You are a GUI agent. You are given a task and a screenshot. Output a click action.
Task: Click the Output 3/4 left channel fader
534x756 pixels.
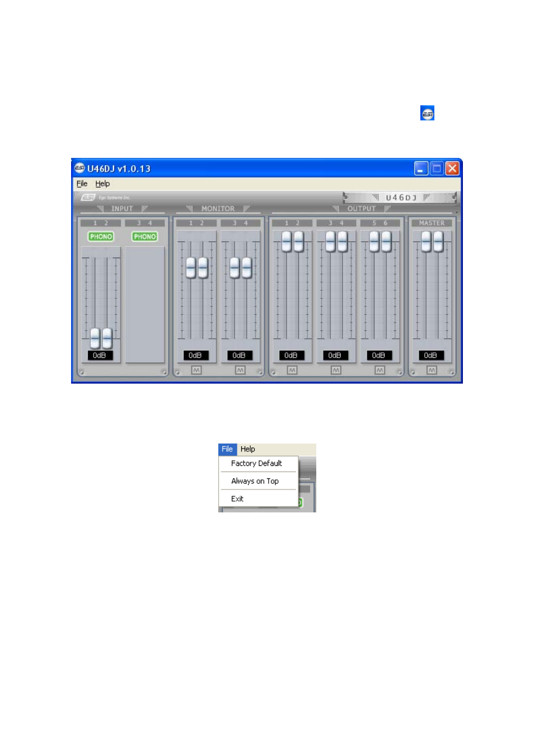pos(330,241)
